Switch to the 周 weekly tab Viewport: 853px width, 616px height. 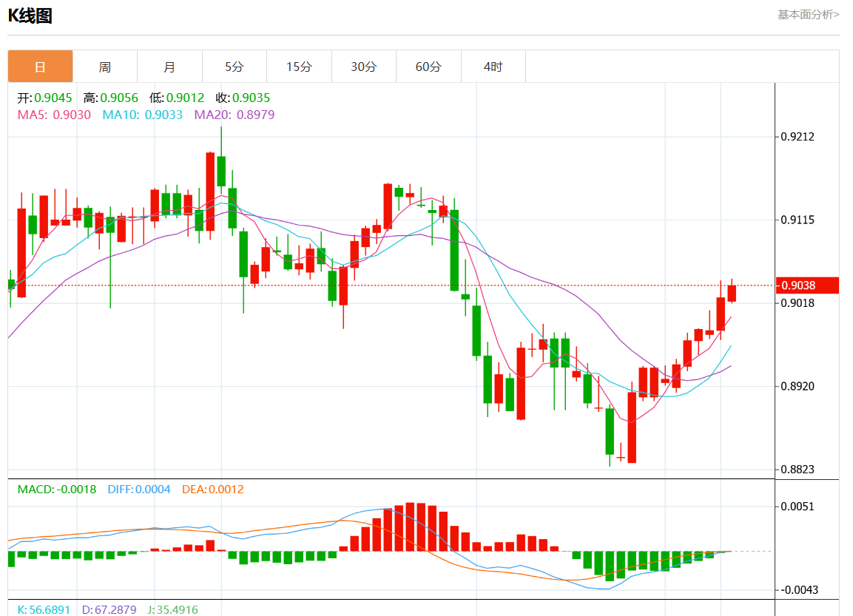[x=105, y=67]
